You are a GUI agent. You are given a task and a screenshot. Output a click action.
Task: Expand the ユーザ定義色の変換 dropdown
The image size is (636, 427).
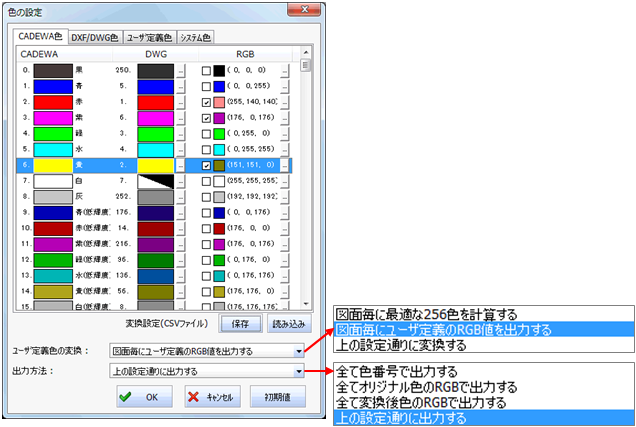298,351
